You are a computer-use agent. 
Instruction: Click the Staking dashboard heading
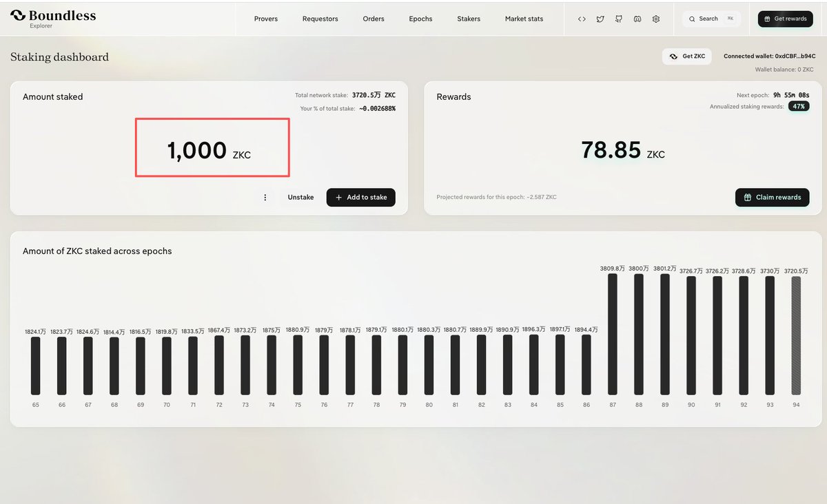pos(59,57)
